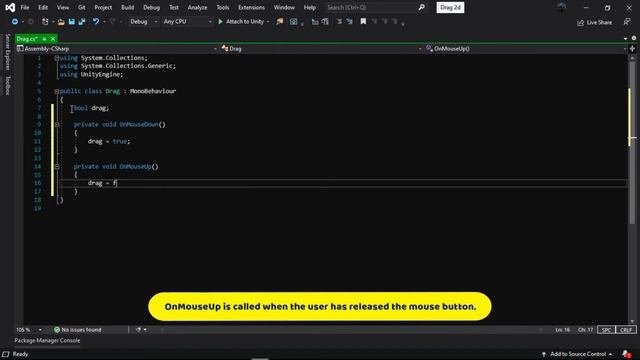Click the split editor icon above scrollbar
Viewport: 640px width, 360px height.
tap(632, 49)
